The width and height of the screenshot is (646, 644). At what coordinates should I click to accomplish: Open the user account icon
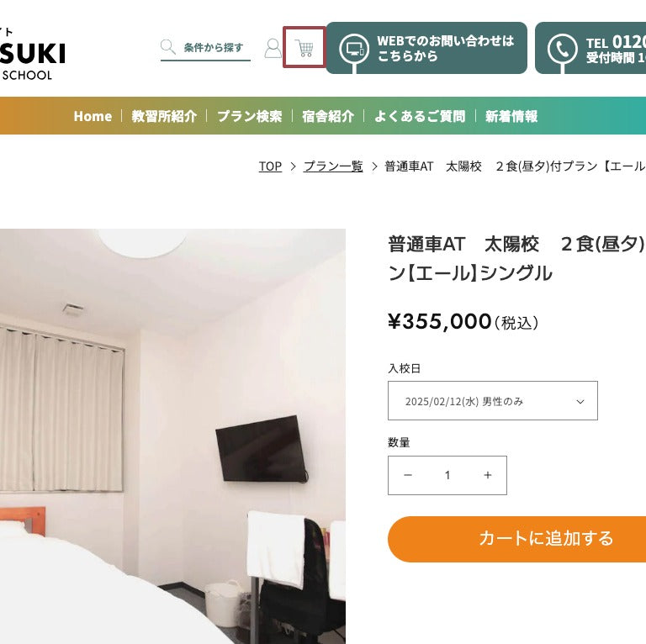pos(273,48)
